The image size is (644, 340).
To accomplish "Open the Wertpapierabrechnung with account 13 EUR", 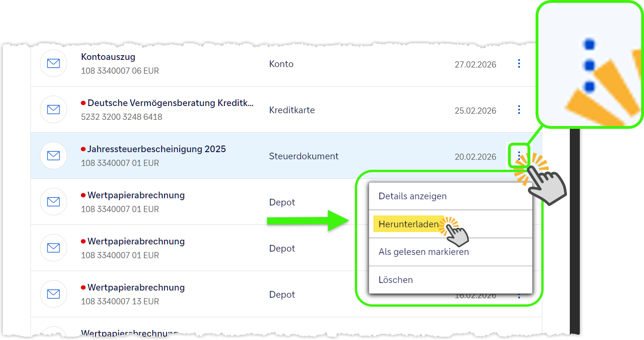I will click(136, 288).
